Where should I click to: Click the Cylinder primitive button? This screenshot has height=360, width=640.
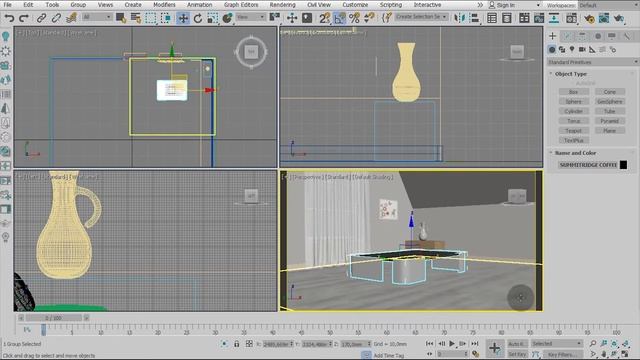point(573,111)
